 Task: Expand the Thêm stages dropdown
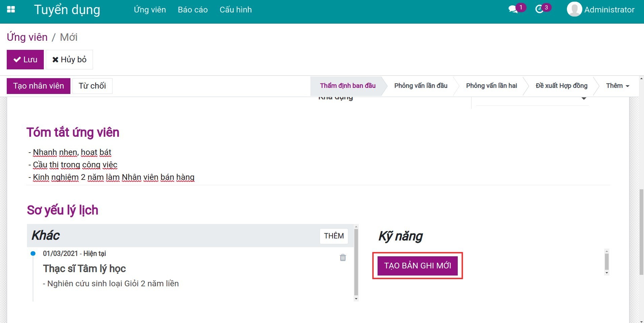[x=617, y=86]
